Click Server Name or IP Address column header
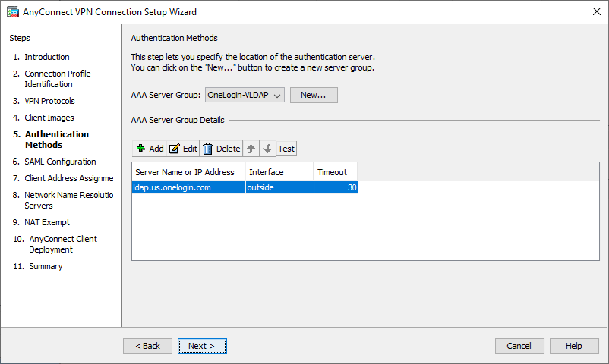This screenshot has height=364, width=609. tap(188, 172)
